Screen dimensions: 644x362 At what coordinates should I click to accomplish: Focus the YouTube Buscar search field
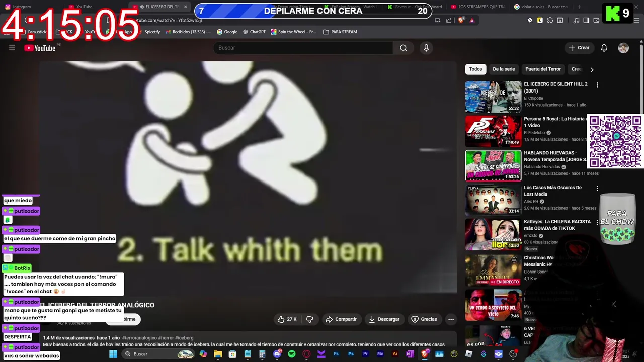[x=303, y=48]
